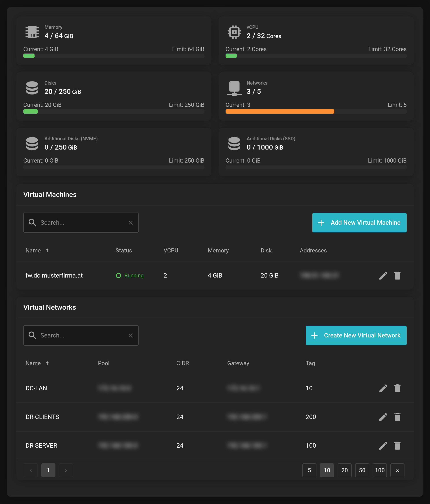This screenshot has width=430, height=504.
Task: Show 5 rows per page
Action: 309,471
